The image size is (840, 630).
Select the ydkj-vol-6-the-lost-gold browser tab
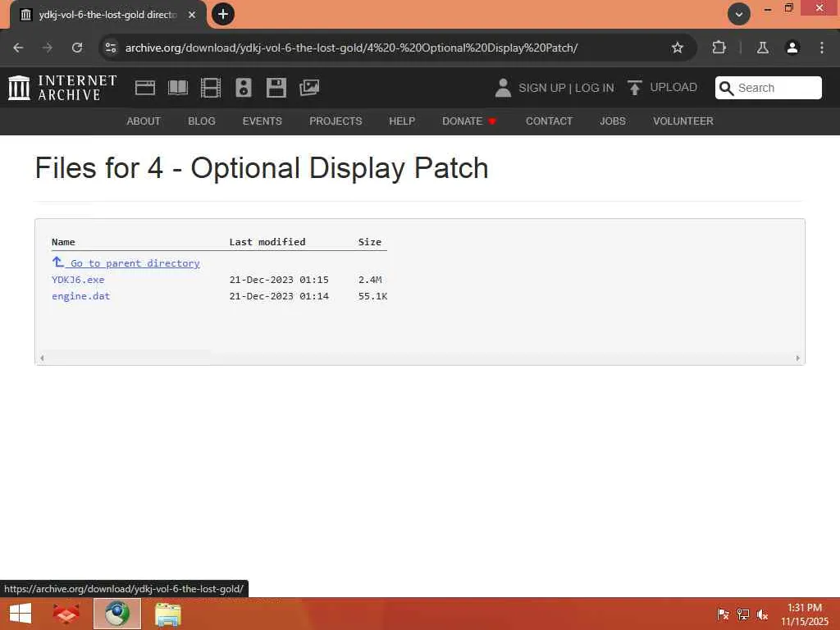point(107,15)
